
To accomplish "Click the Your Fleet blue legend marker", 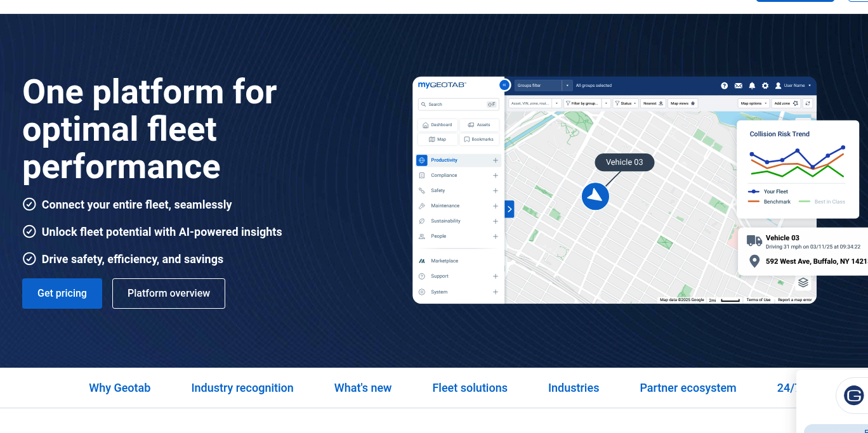I will pyautogui.click(x=754, y=191).
